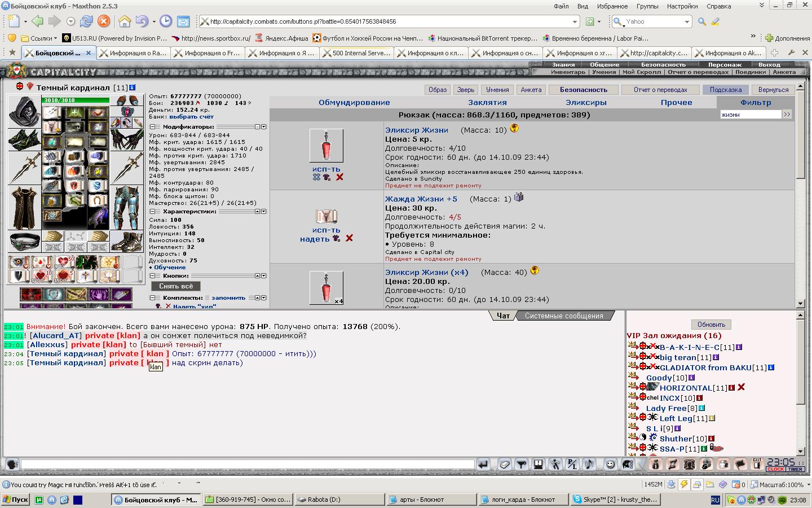
Task: Click the P/L icon in chat toolbar
Action: click(572, 464)
